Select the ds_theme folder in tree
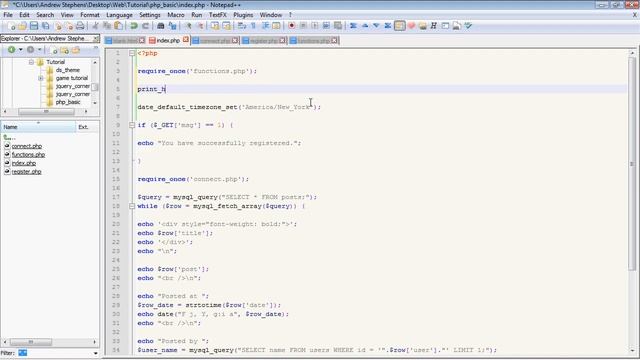Screen dimensions: 640x360 (x=68, y=70)
